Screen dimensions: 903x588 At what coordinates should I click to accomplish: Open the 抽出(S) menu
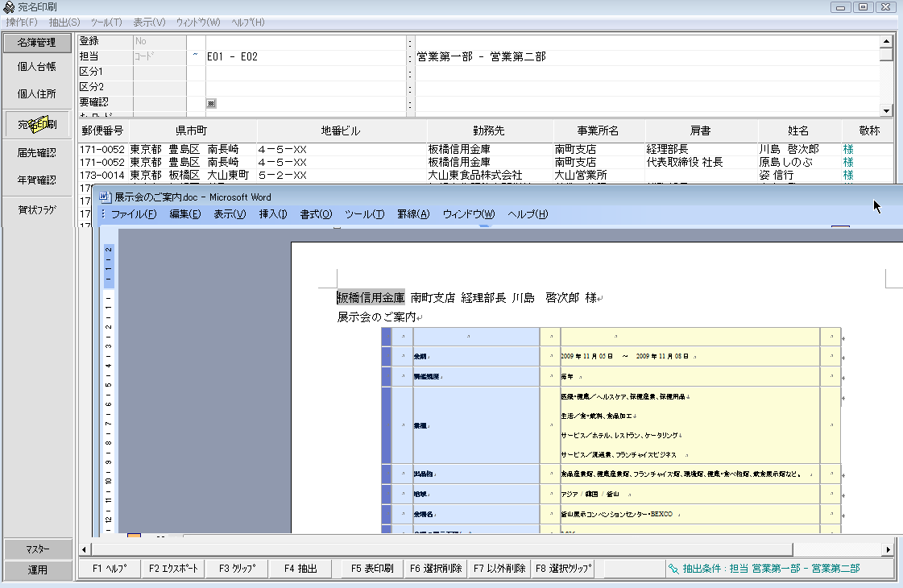point(64,22)
